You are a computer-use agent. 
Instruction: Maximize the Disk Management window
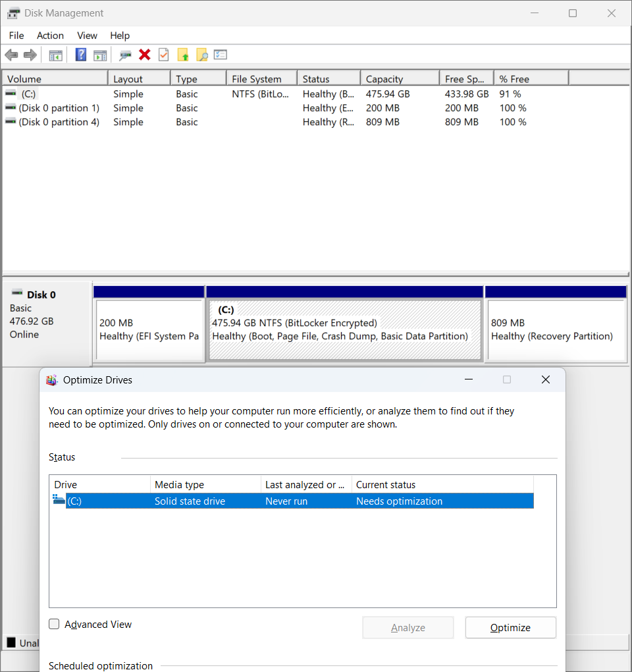pos(573,13)
